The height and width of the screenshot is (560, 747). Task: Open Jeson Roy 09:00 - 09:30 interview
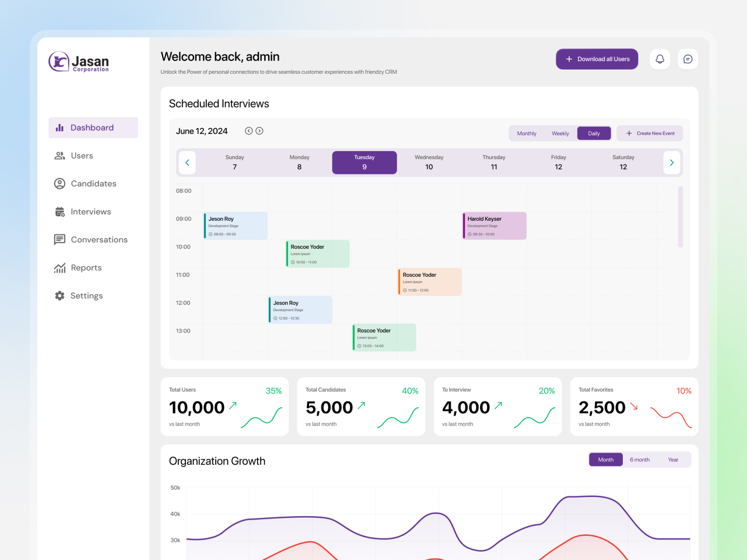[x=236, y=226]
